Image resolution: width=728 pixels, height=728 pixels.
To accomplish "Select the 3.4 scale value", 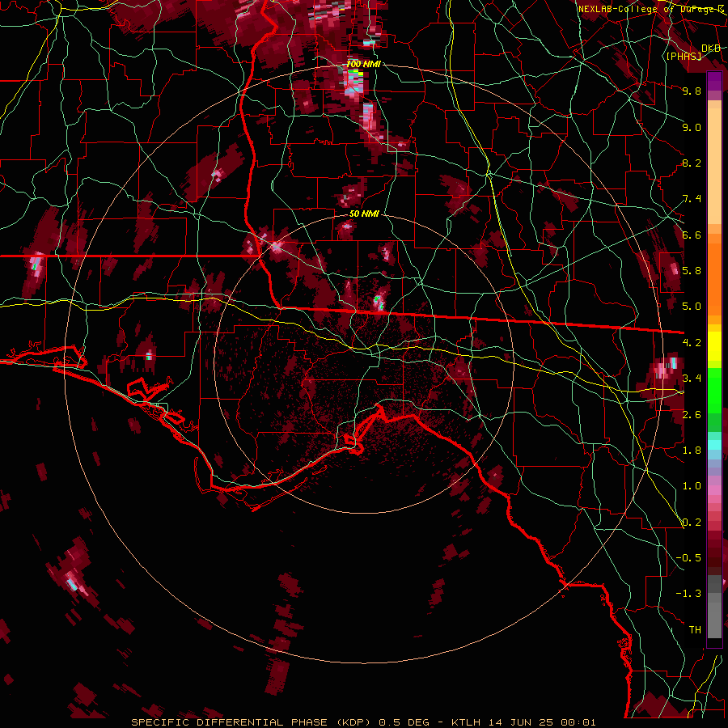I will [692, 379].
